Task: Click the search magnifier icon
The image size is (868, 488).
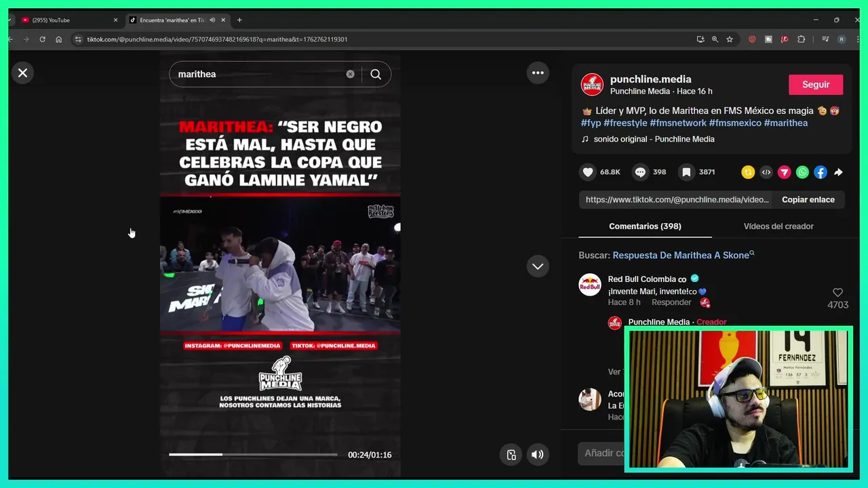Action: point(376,74)
